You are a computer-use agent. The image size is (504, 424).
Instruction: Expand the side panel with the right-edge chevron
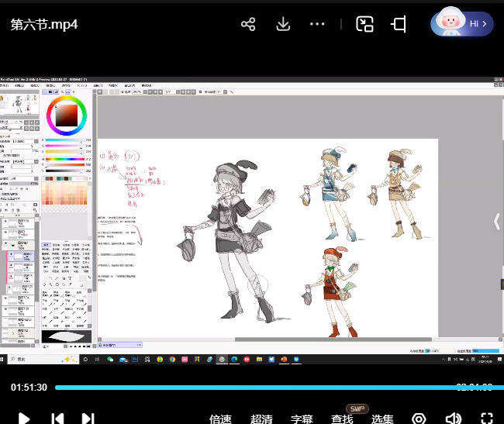pyautogui.click(x=497, y=222)
